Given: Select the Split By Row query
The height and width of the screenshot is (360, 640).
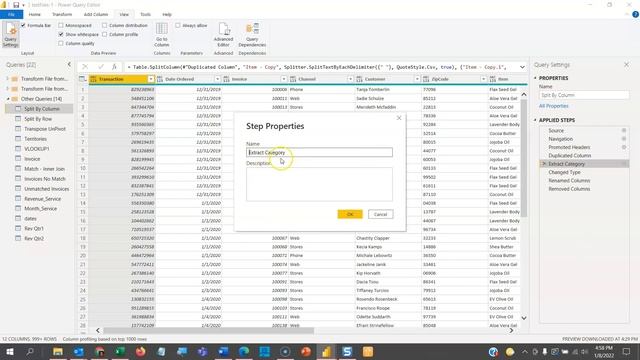Looking at the screenshot, I should [38, 119].
